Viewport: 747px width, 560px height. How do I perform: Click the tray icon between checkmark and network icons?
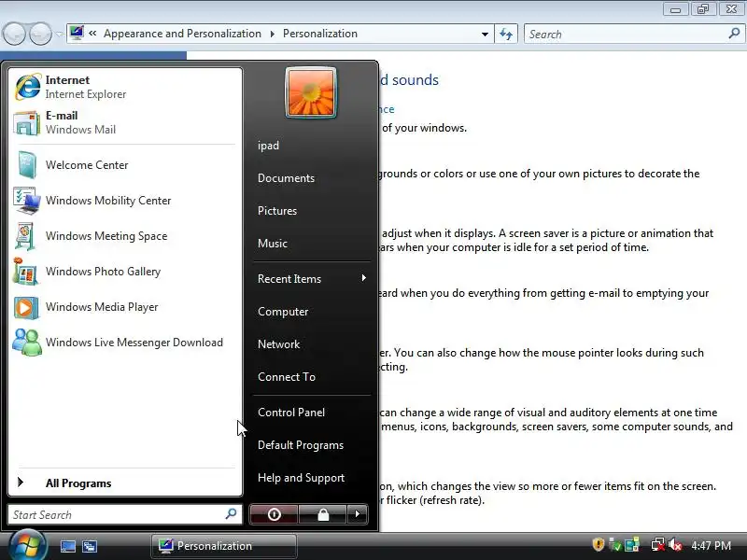632,544
